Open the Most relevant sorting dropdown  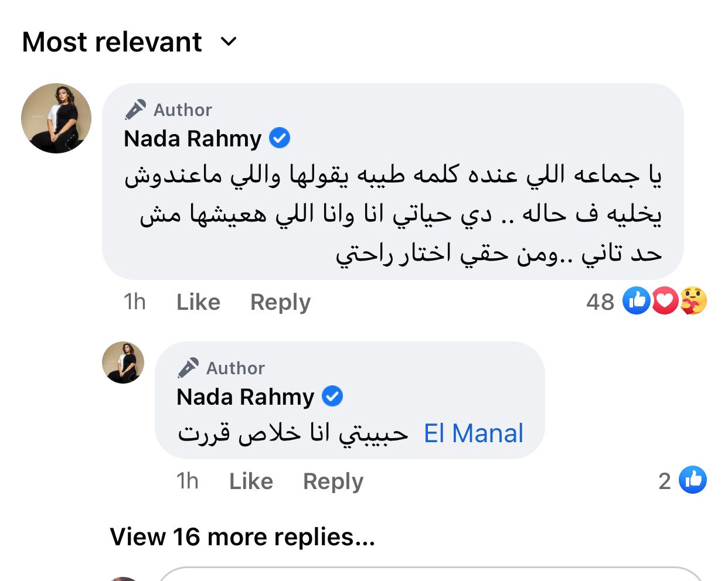coord(112,42)
